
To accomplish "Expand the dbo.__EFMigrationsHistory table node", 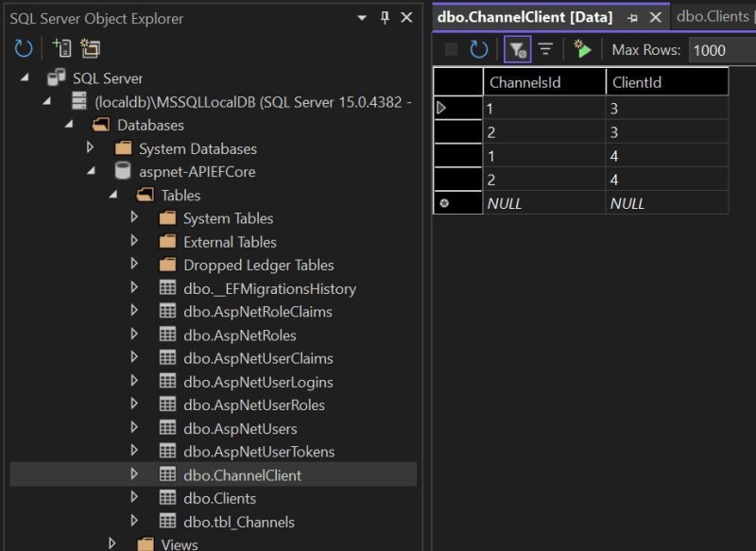I will [x=134, y=288].
